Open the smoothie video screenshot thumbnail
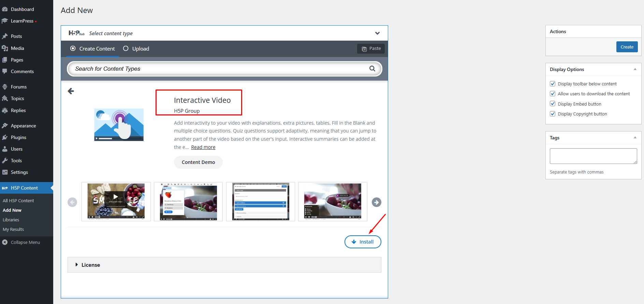 (116, 202)
